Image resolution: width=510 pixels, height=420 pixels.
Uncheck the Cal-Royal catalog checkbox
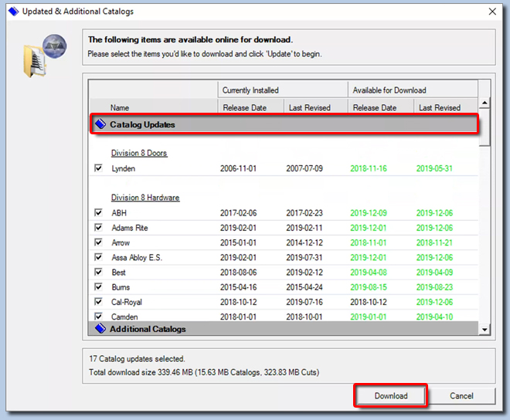pyautogui.click(x=97, y=302)
